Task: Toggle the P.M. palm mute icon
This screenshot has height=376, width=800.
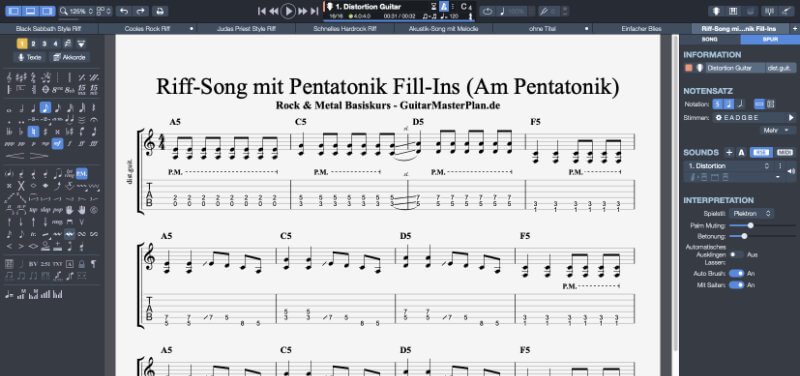Action: [x=81, y=174]
